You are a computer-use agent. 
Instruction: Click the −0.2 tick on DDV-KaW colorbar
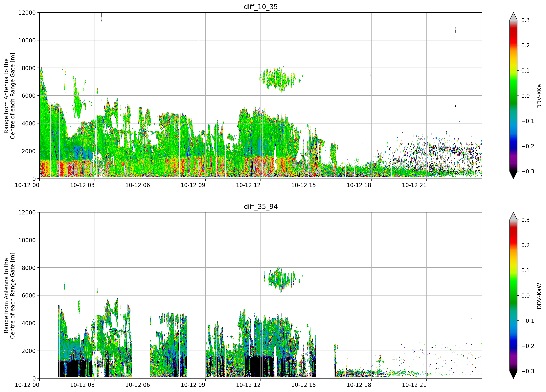point(528,346)
